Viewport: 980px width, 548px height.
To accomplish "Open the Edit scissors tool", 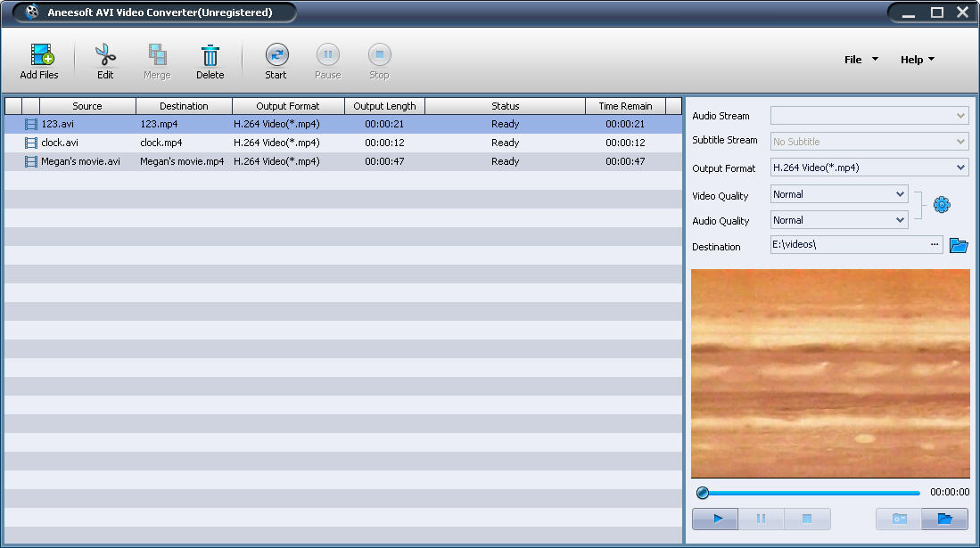I will 105,55.
